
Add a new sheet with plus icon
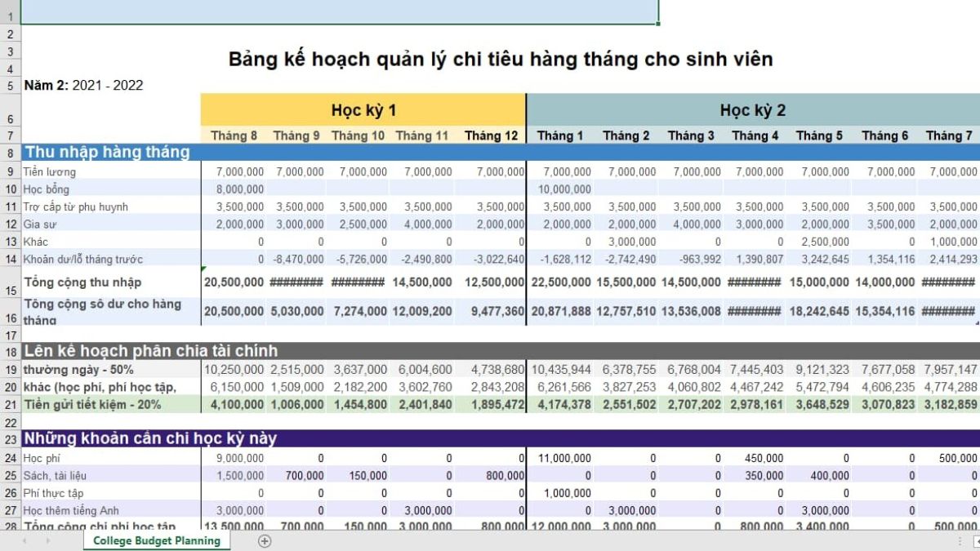264,540
